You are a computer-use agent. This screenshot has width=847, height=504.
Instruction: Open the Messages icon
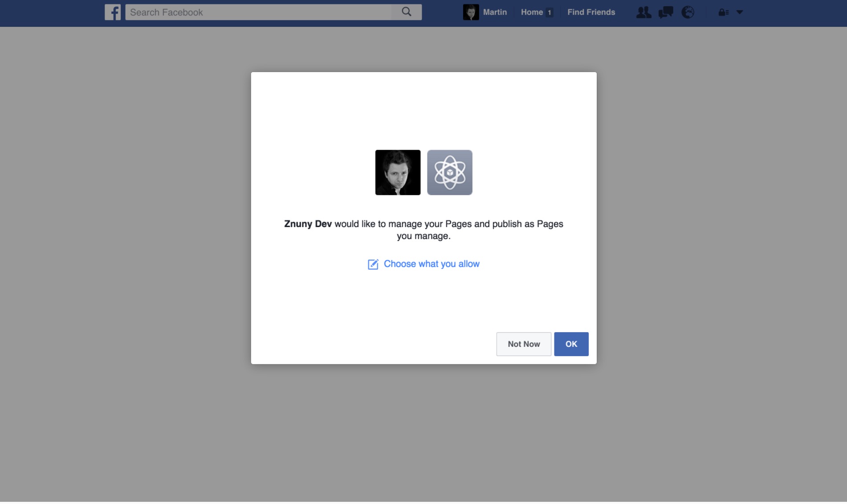[666, 12]
